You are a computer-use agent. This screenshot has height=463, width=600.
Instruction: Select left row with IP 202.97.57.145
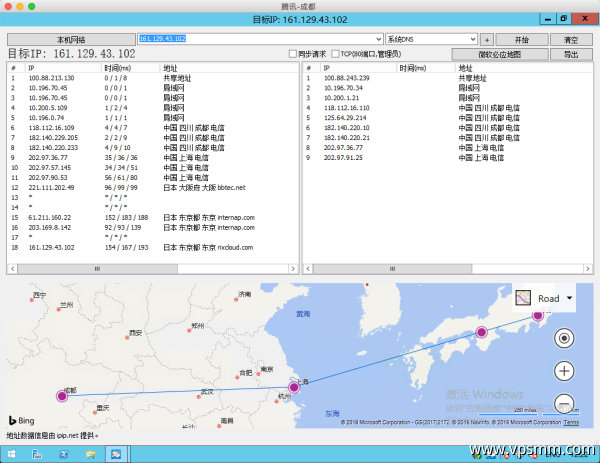[153, 168]
